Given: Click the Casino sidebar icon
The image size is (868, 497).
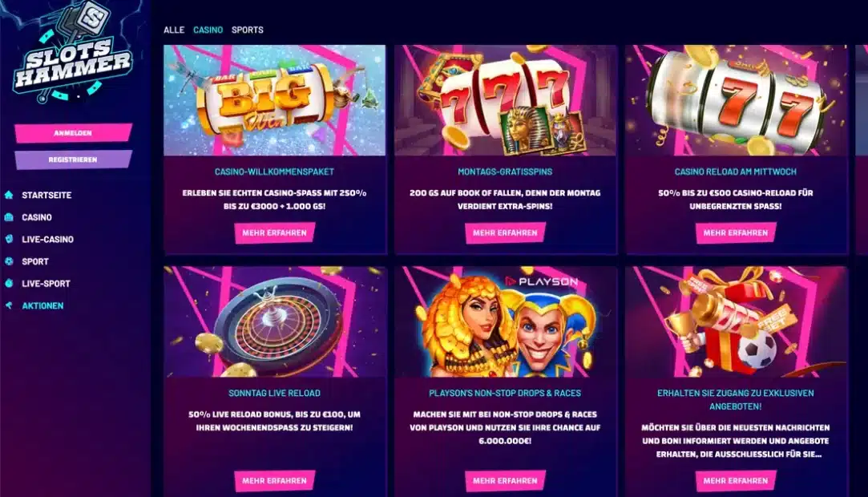Looking at the screenshot, I should coord(9,217).
